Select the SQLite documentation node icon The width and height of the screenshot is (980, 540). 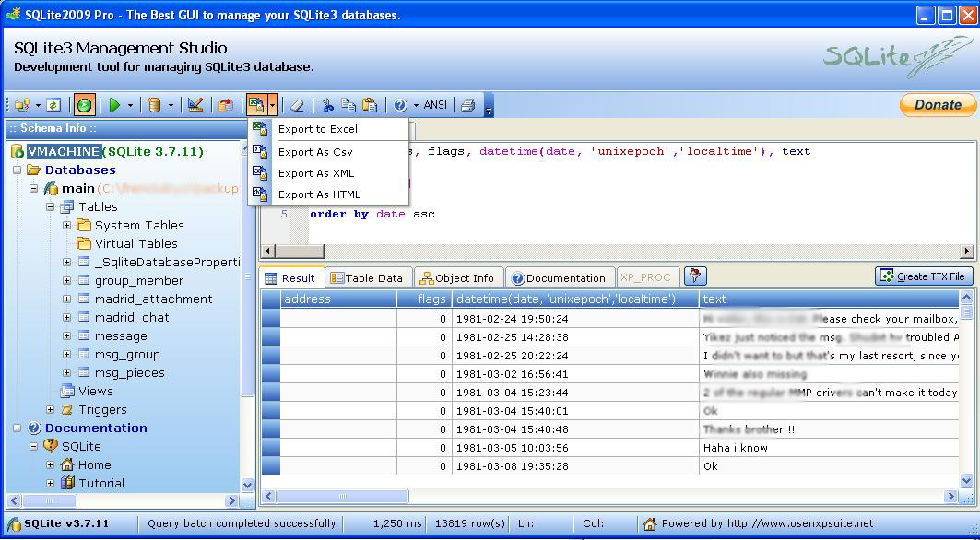tap(51, 446)
